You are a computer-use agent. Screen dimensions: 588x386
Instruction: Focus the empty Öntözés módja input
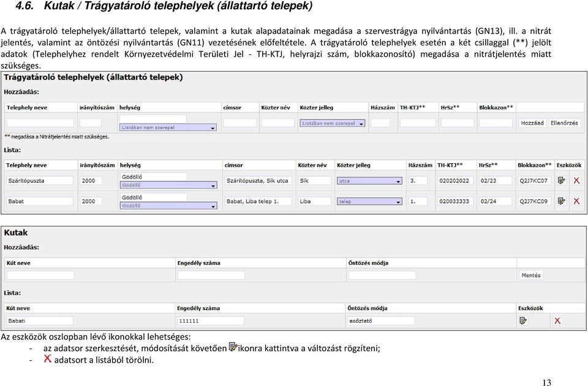click(382, 275)
